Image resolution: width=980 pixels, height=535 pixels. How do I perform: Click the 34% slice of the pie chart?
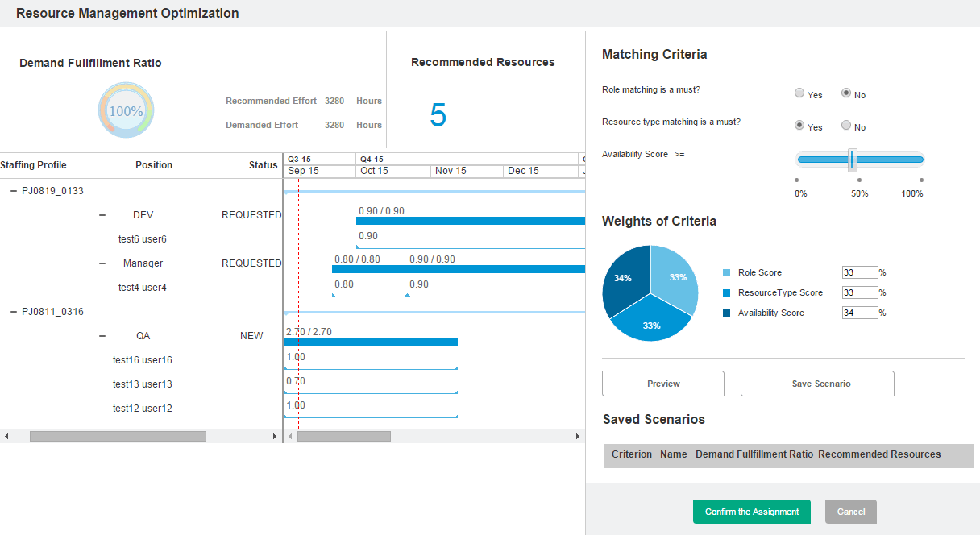623,278
